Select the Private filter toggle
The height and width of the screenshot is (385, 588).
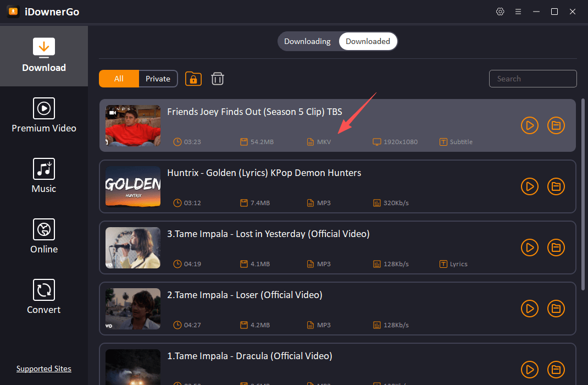[x=158, y=79]
